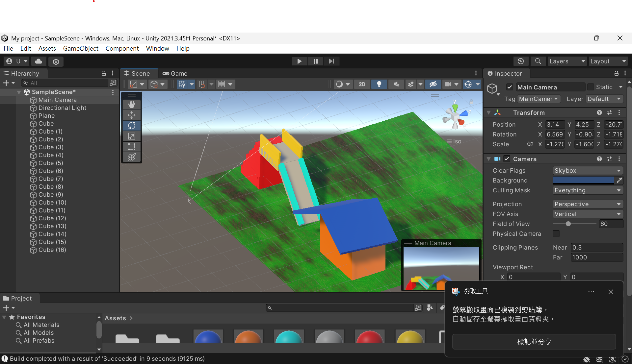
Task: Open the Layers dropdown button
Action: pos(567,61)
